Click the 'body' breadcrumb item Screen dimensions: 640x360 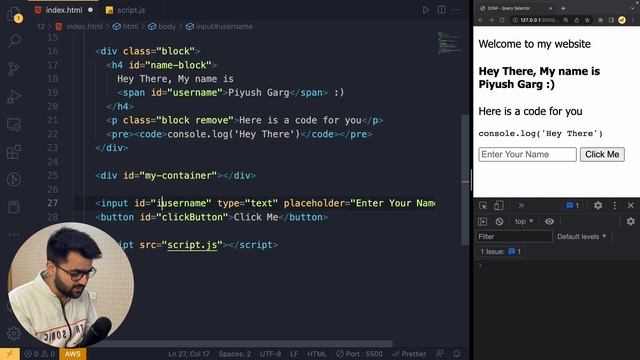162,27
